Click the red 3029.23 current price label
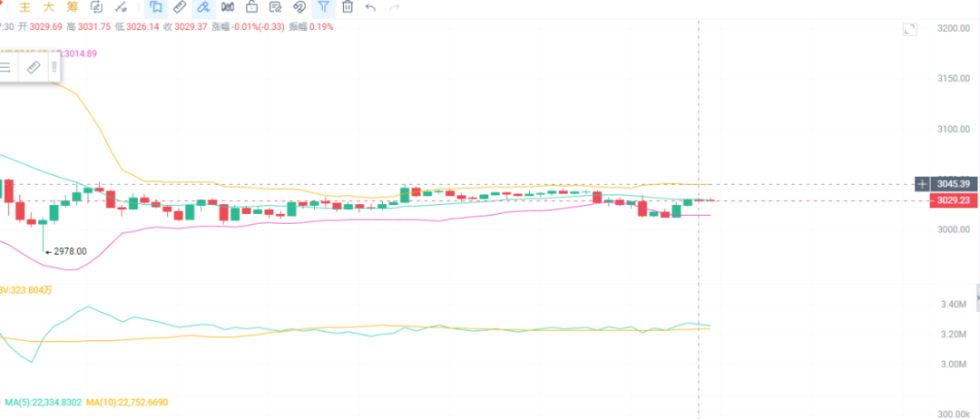This screenshot has width=980, height=419. click(952, 200)
